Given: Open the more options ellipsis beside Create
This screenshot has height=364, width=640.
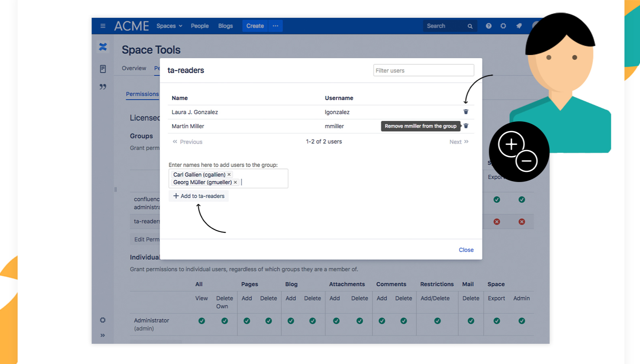Looking at the screenshot, I should click(x=275, y=26).
